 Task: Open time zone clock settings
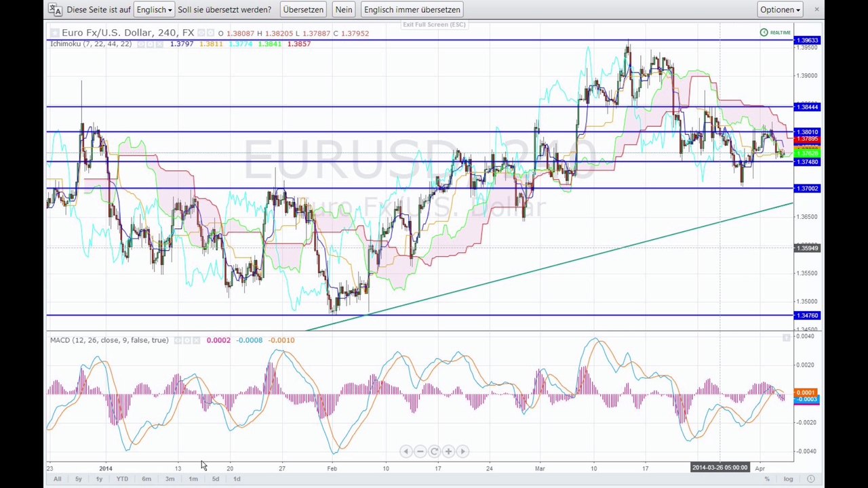point(810,479)
